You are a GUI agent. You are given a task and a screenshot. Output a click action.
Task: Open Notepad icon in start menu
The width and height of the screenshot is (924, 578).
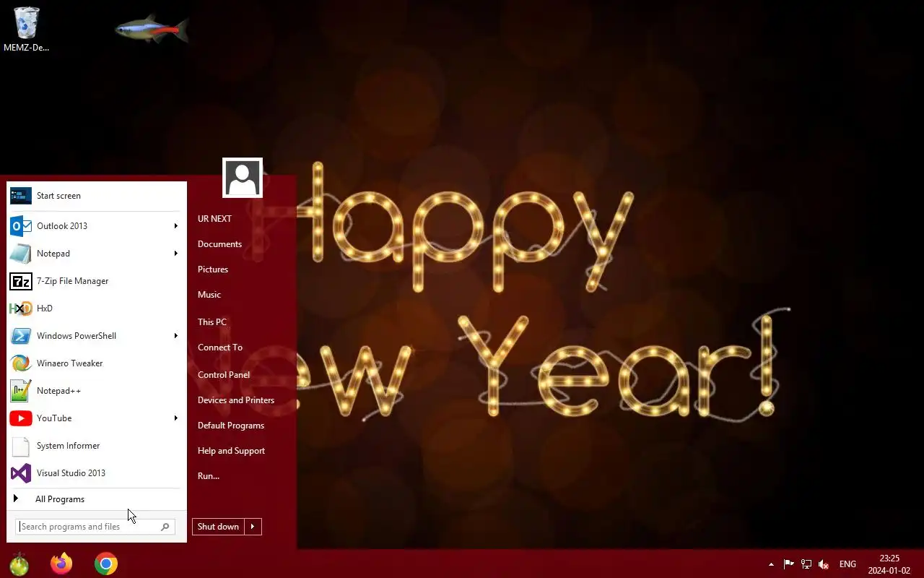21,254
